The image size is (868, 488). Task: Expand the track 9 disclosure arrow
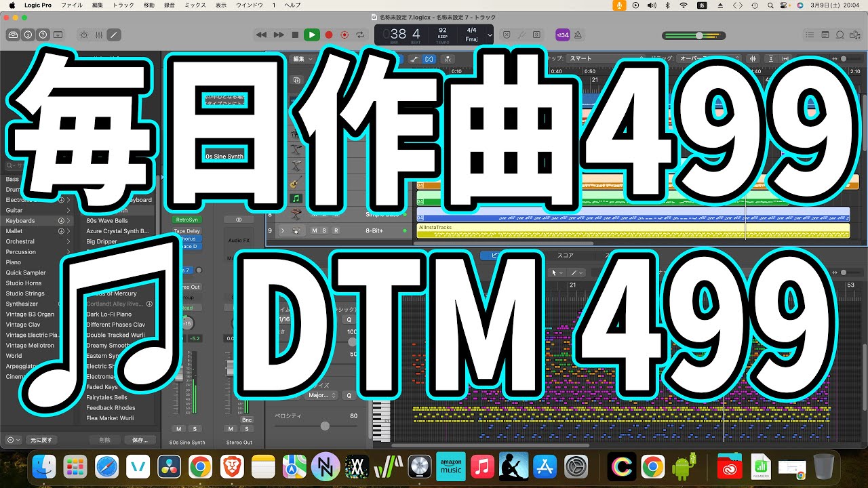[x=282, y=230]
